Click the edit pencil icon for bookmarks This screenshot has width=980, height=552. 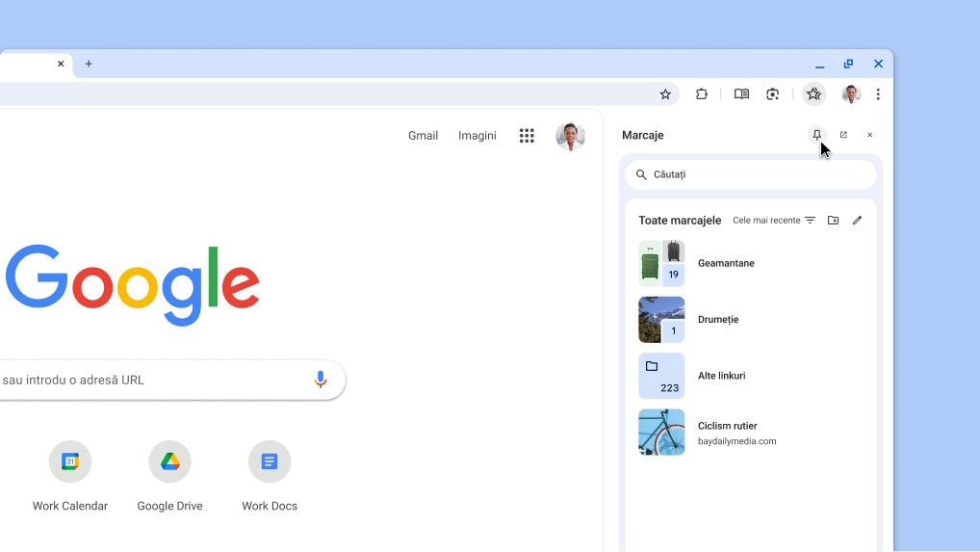pyautogui.click(x=857, y=220)
